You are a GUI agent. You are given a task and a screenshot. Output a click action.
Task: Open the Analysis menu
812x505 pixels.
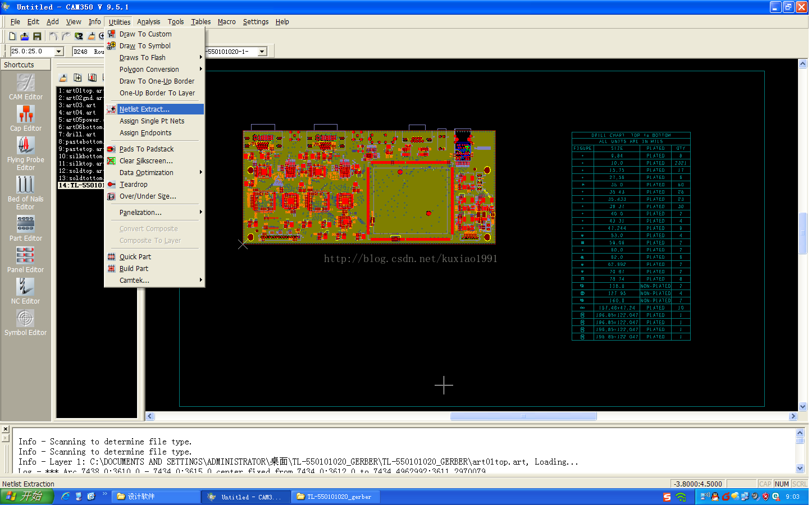[x=148, y=22]
